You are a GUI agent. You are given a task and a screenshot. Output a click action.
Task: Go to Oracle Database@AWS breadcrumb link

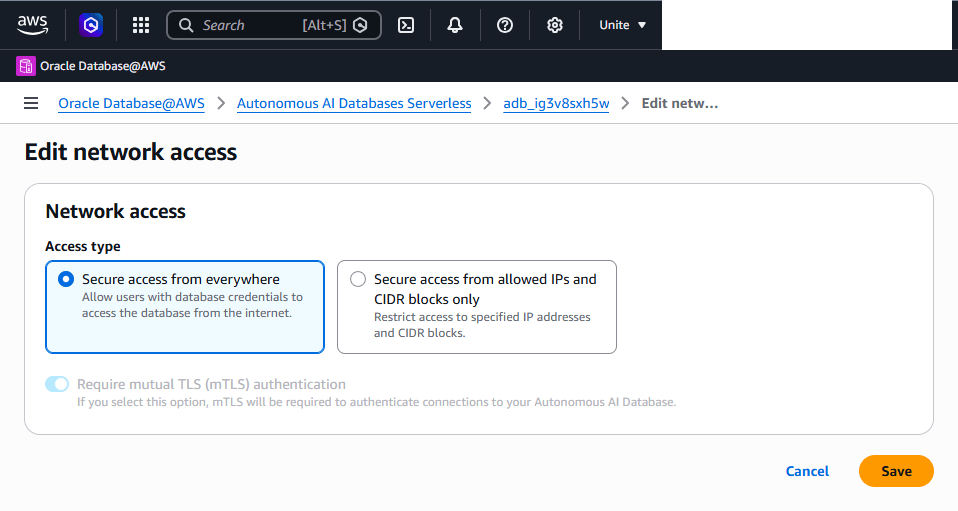[131, 103]
